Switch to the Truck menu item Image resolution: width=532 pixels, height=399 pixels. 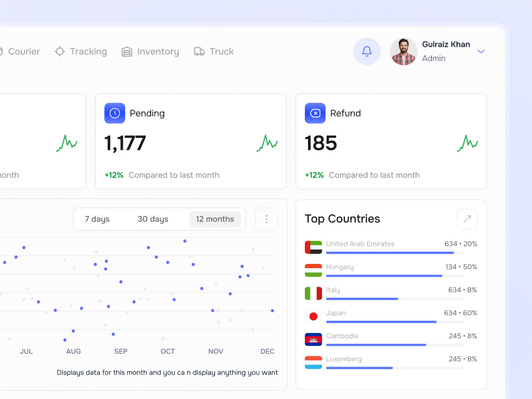[x=221, y=52]
